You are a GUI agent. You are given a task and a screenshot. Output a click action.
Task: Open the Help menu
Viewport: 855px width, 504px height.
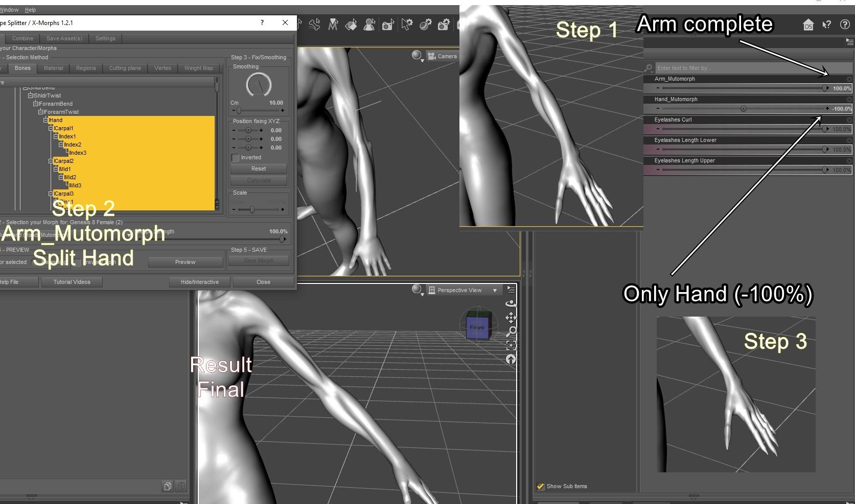click(30, 10)
